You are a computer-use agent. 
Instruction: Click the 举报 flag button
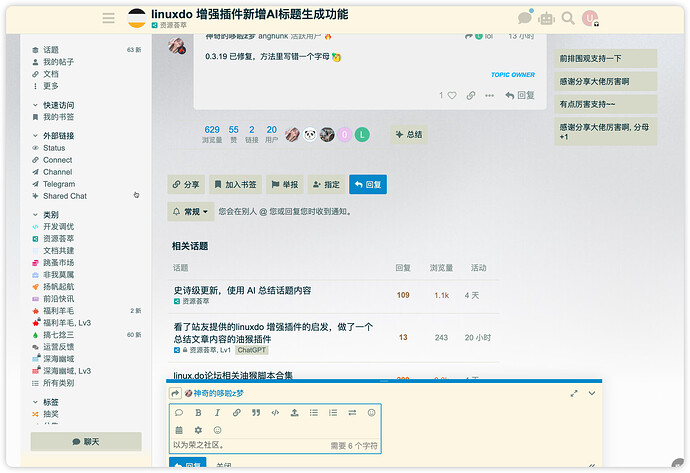285,184
